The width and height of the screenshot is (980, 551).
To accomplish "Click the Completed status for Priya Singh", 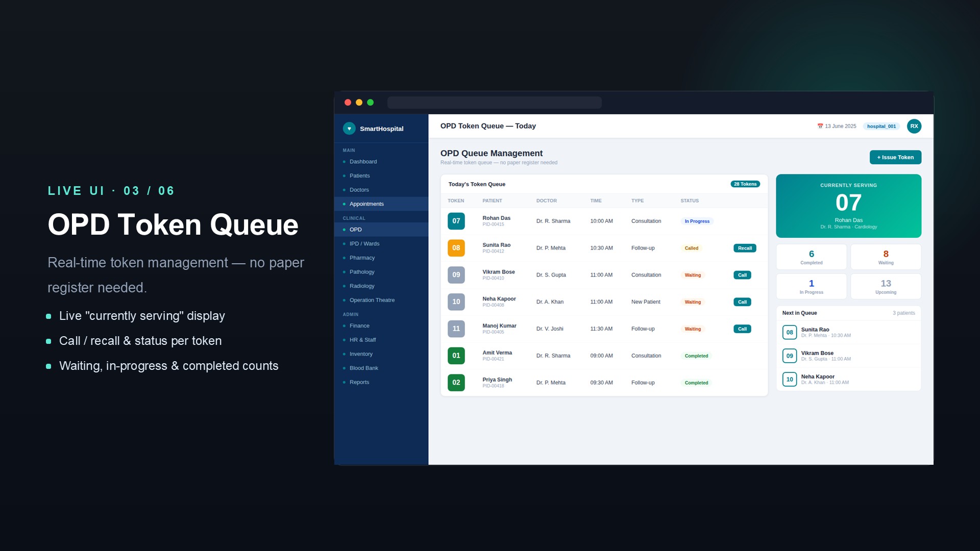I will point(696,383).
